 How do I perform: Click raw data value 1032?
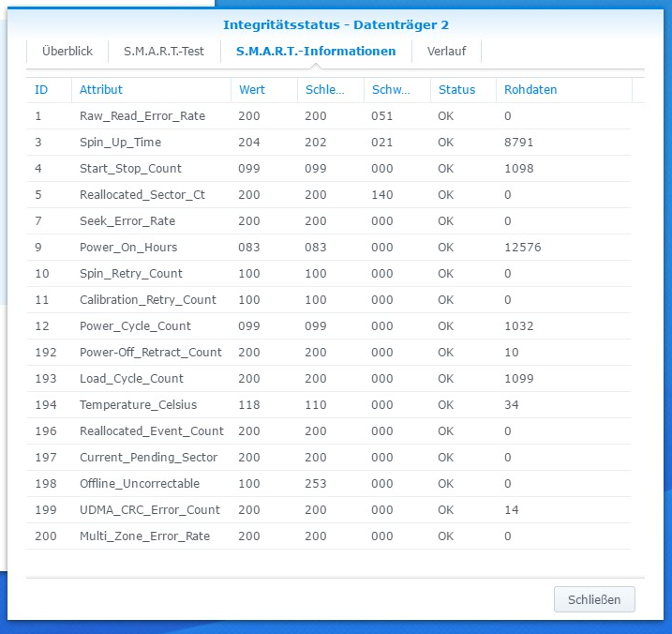pyautogui.click(x=518, y=325)
